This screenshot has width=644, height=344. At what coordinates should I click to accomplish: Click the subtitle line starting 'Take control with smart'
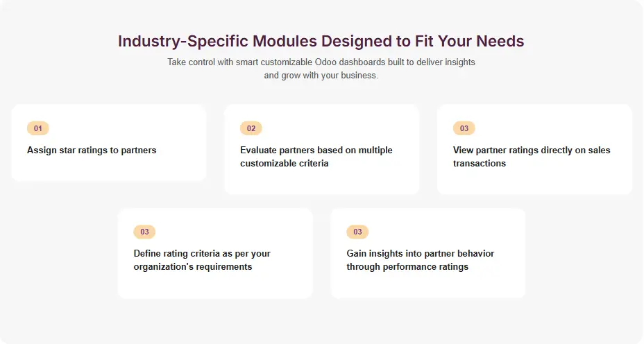(x=321, y=62)
